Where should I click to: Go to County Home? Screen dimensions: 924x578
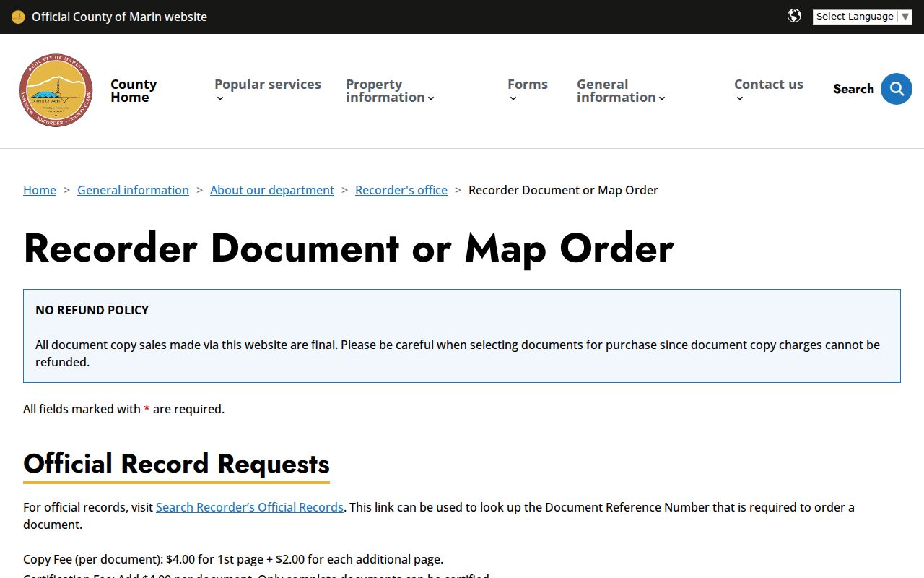tap(134, 90)
